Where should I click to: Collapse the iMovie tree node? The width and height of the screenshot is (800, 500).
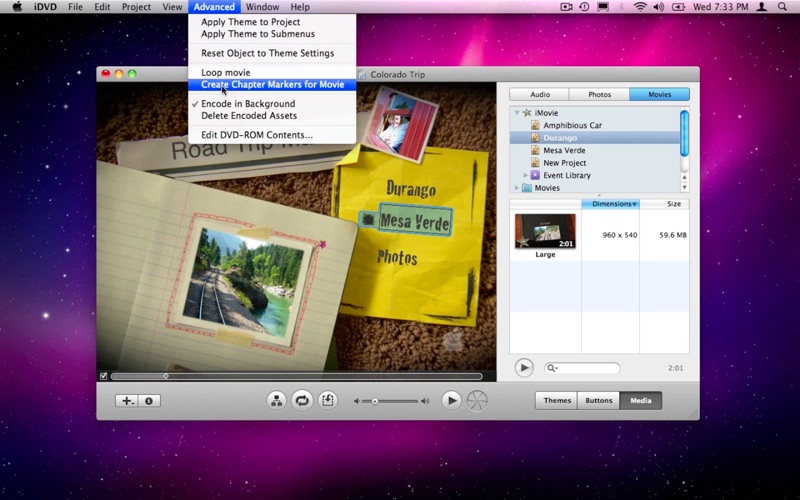(517, 113)
